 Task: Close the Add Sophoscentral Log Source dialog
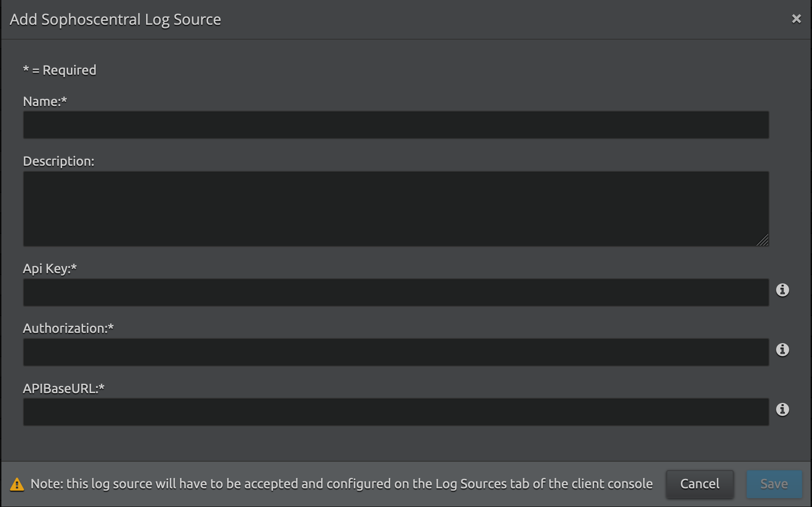(796, 19)
